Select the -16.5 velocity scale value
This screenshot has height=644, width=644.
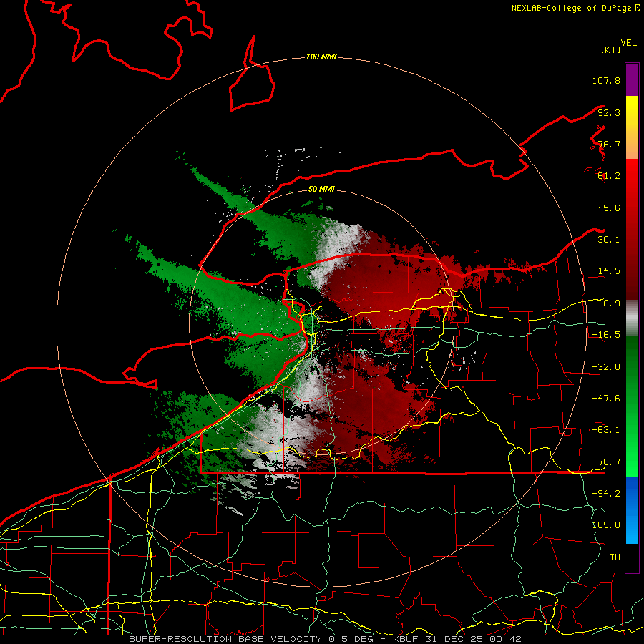point(606,335)
